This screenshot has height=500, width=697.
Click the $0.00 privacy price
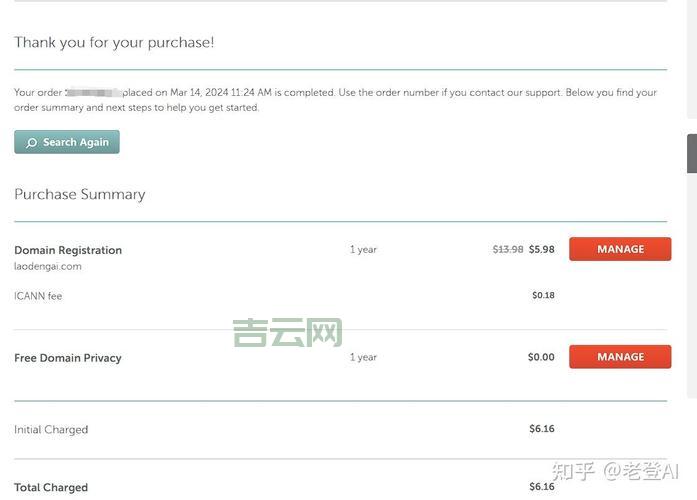tap(541, 357)
